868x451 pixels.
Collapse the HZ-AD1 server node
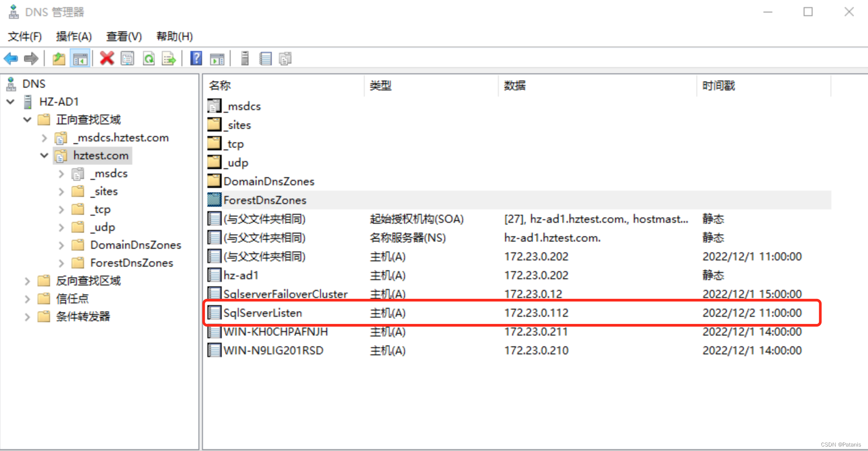pyautogui.click(x=11, y=102)
